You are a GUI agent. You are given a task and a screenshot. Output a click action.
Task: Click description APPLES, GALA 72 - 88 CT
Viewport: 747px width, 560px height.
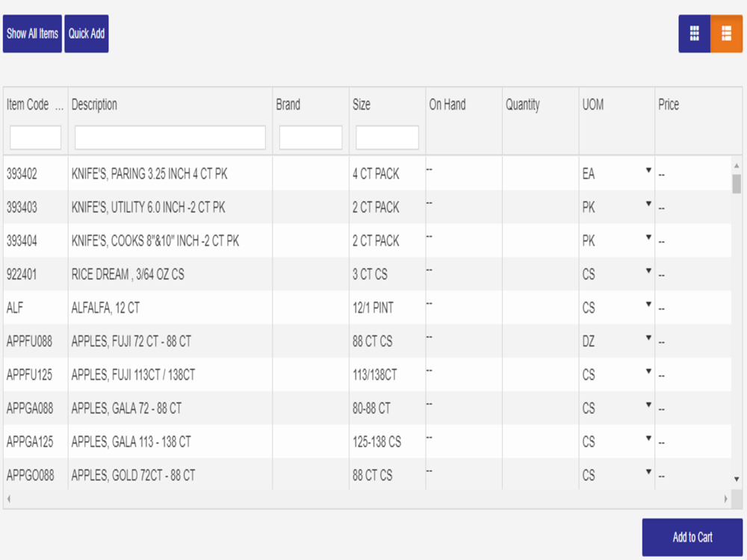pyautogui.click(x=127, y=408)
